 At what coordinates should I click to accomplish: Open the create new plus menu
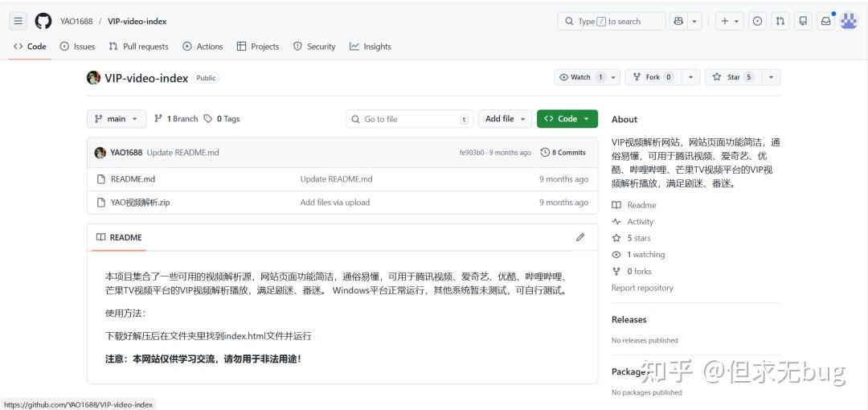729,21
